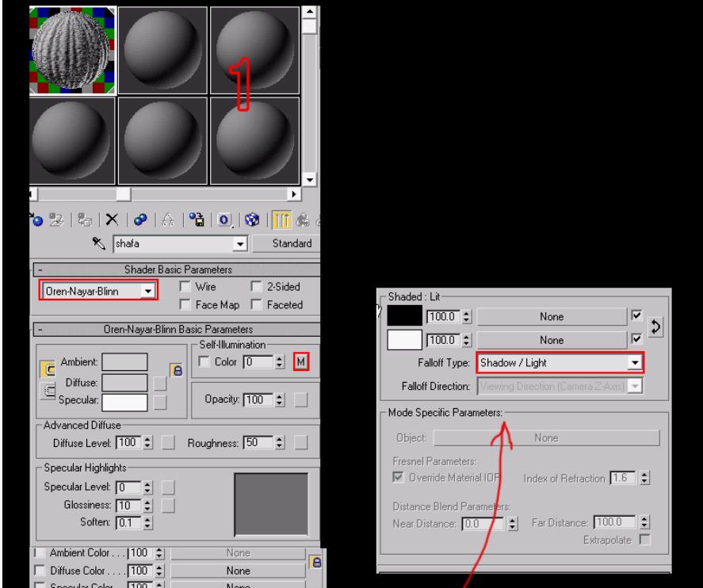This screenshot has width=703, height=588.
Task: Click the white Falloff color swatch
Action: [404, 340]
